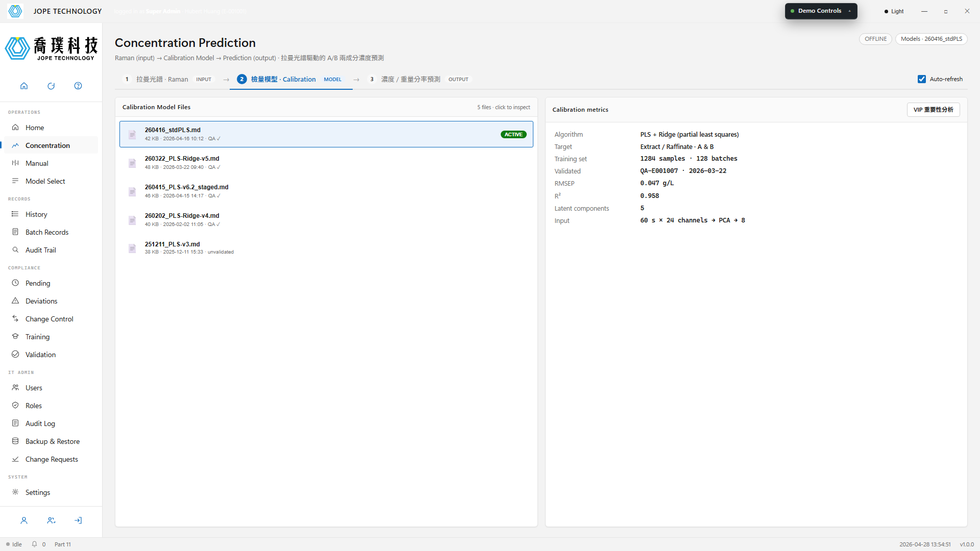Click the version v1.0.0 label
This screenshot has height=551, width=980.
pos(967,544)
